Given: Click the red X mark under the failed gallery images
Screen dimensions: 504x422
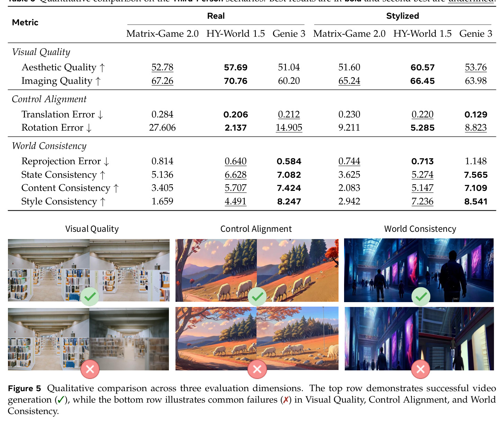Looking at the screenshot, I should tap(421, 369).
